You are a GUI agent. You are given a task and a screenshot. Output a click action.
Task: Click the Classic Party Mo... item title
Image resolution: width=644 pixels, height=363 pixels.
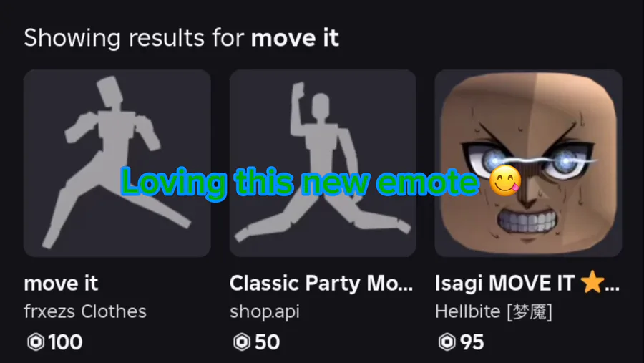(x=321, y=284)
